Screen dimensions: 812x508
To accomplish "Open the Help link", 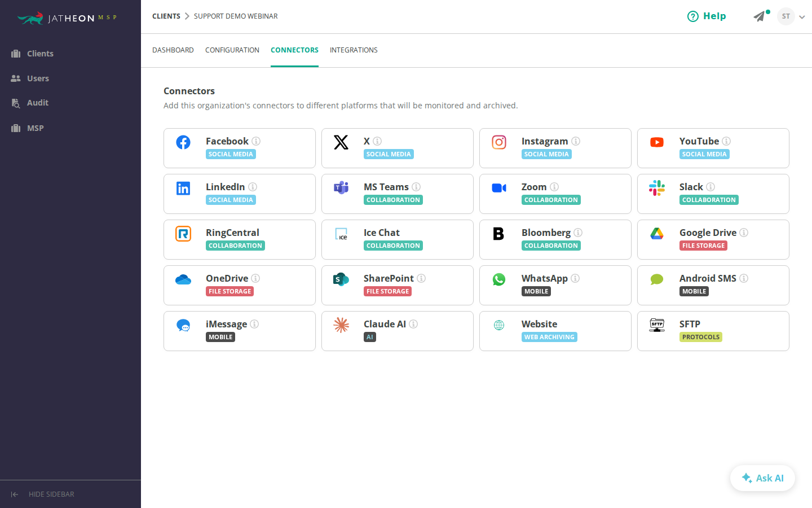I will click(707, 16).
